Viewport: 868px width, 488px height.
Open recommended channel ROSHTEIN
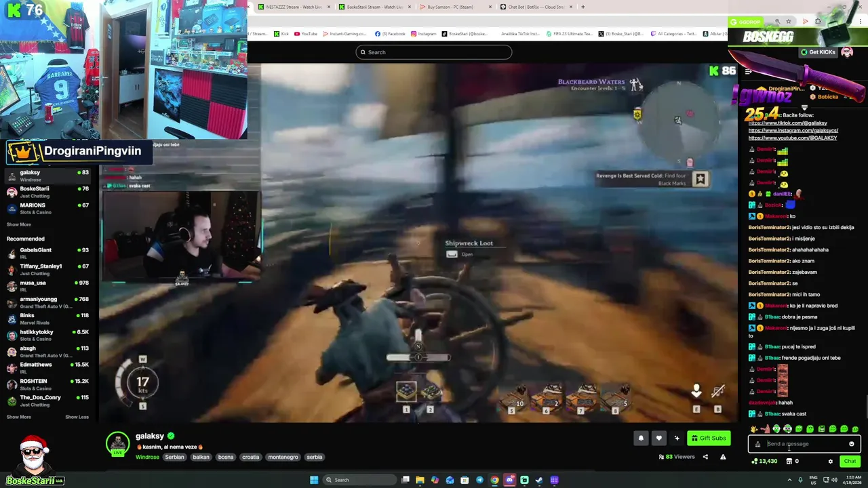[47, 384]
